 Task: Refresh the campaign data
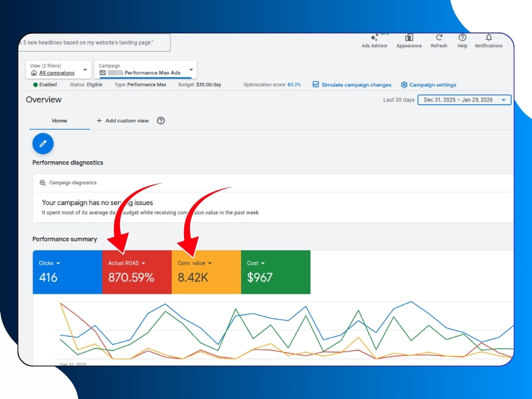tap(439, 37)
